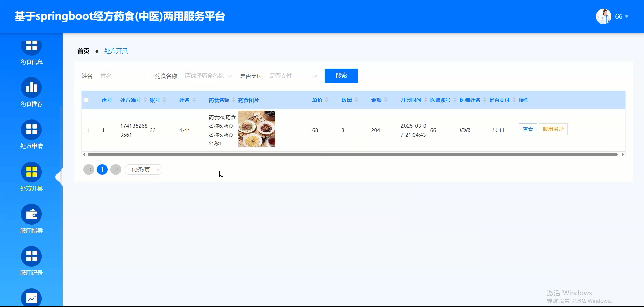Click the 搜索 search button
Viewport: 644px width, 307px height.
point(341,76)
